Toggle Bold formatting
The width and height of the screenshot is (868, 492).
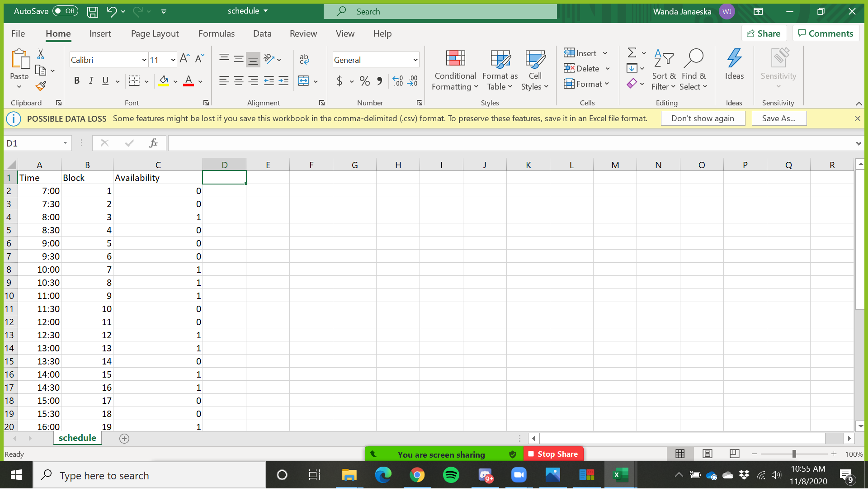pos(77,81)
